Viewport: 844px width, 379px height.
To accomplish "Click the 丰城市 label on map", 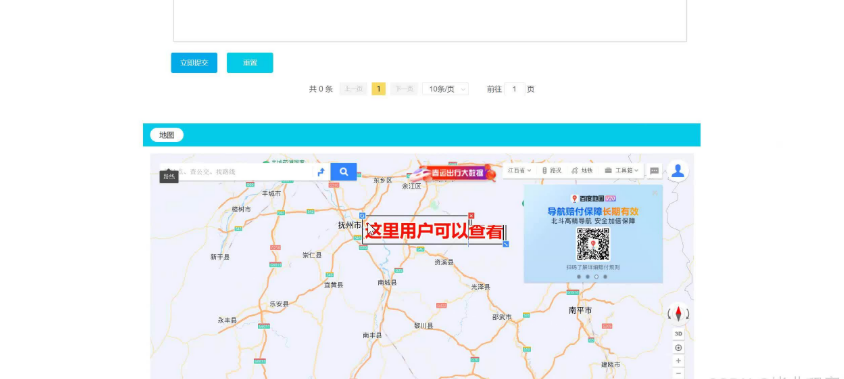I will pos(271,193).
